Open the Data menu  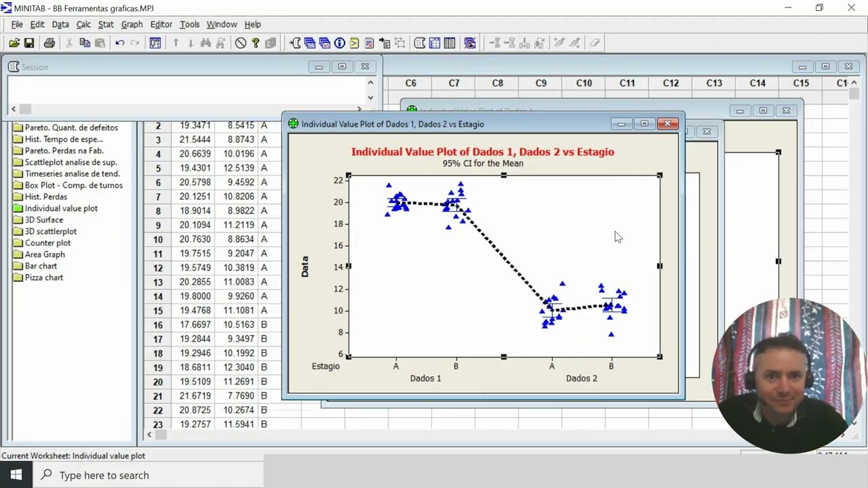click(60, 24)
